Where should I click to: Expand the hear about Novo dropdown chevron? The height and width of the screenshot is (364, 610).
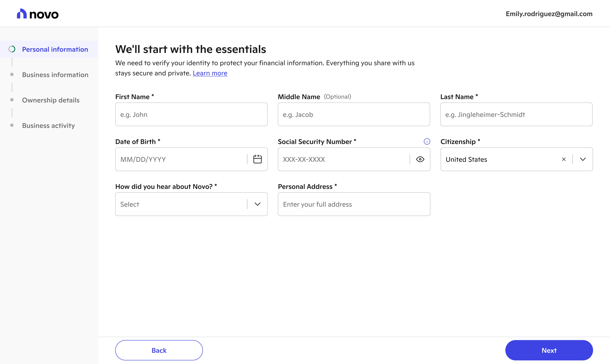point(257,204)
